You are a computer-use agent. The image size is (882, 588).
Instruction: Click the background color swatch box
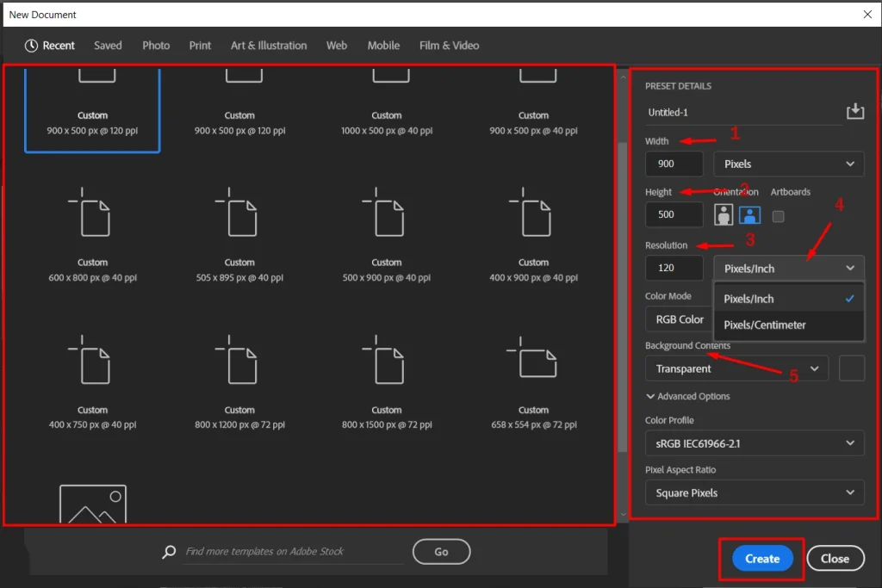coord(852,368)
